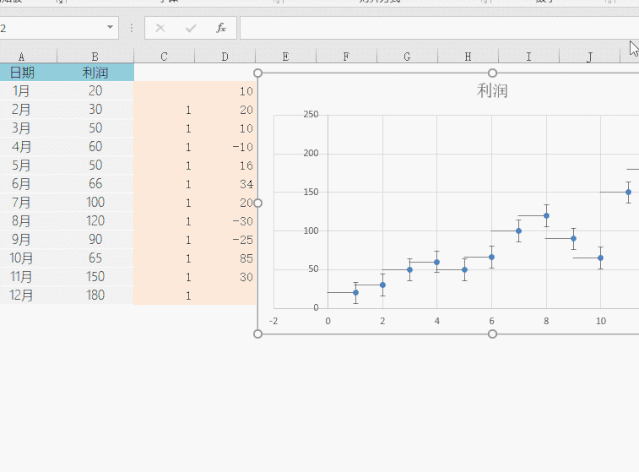
Task: Select profit cell with value 90
Action: [95, 239]
